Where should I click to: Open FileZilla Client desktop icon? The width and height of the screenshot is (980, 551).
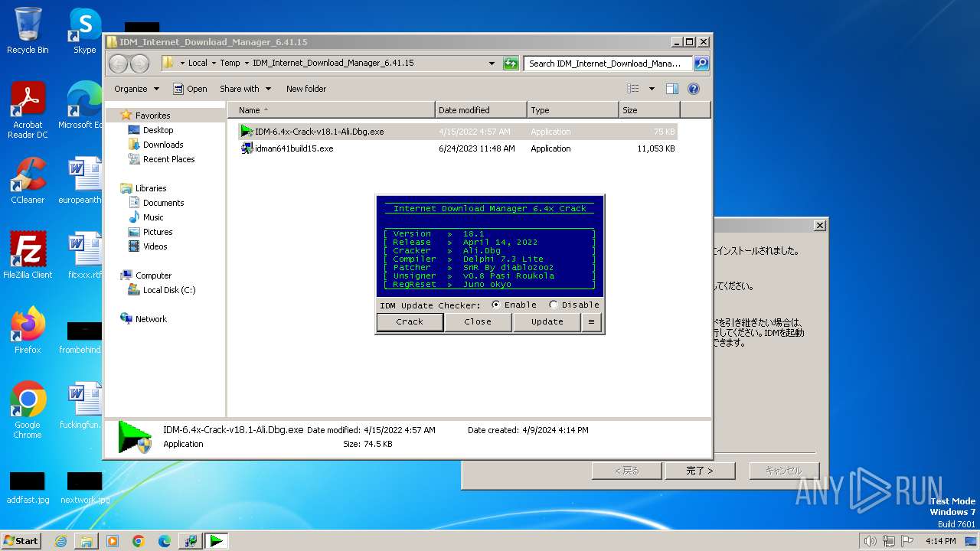coord(28,256)
